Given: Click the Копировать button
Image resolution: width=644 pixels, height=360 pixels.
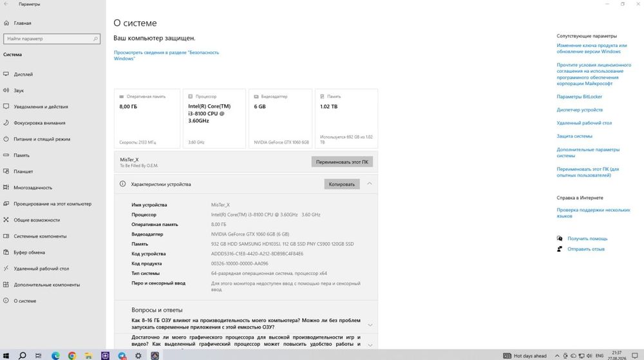Looking at the screenshot, I should pyautogui.click(x=342, y=184).
